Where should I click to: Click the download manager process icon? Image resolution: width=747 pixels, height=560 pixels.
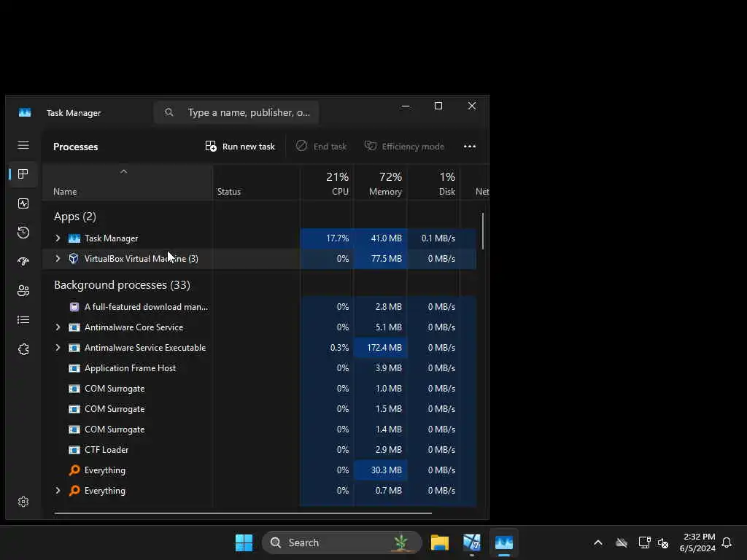74,307
